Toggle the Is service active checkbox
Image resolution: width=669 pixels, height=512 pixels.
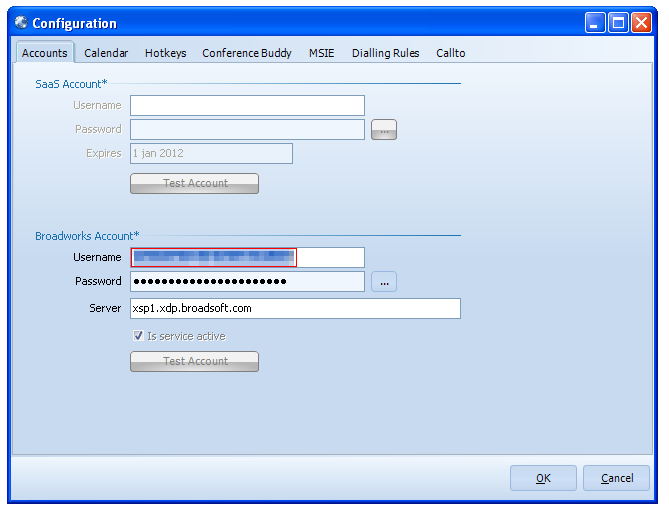click(138, 336)
